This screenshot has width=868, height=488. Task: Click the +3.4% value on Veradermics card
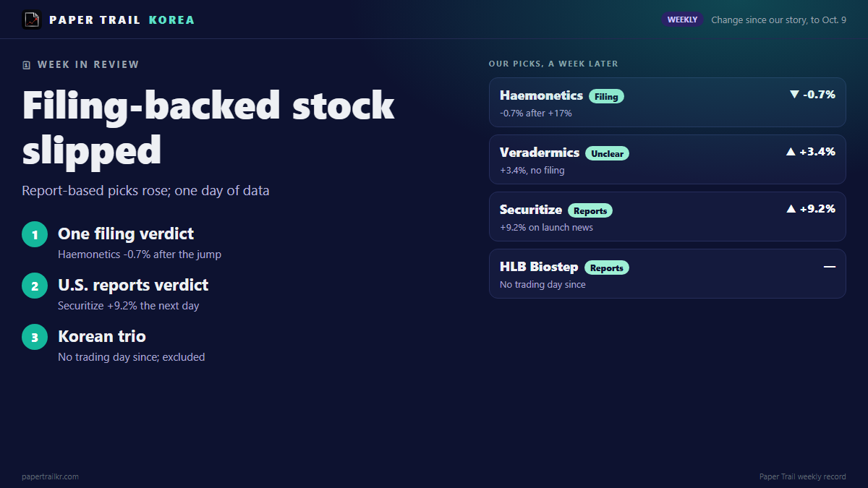[x=817, y=152]
